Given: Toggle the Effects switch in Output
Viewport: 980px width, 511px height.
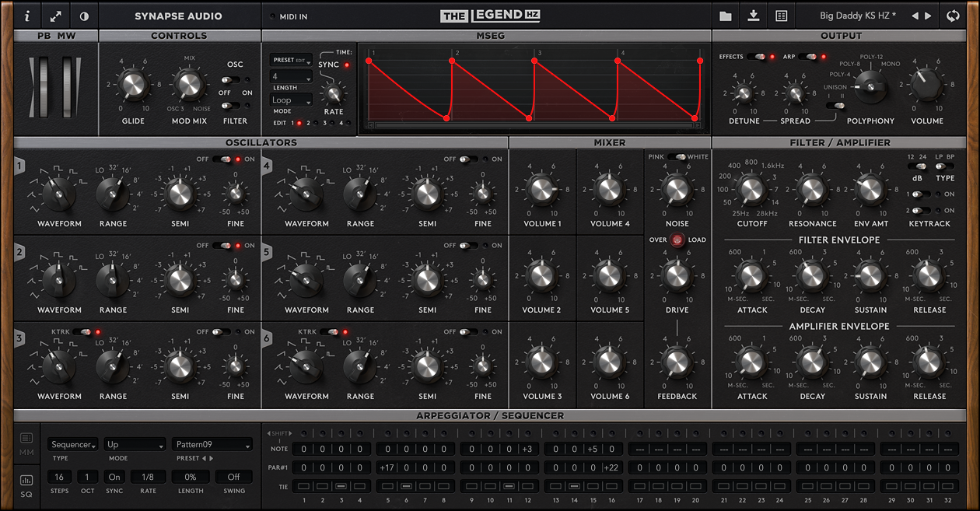Looking at the screenshot, I should pos(755,57).
